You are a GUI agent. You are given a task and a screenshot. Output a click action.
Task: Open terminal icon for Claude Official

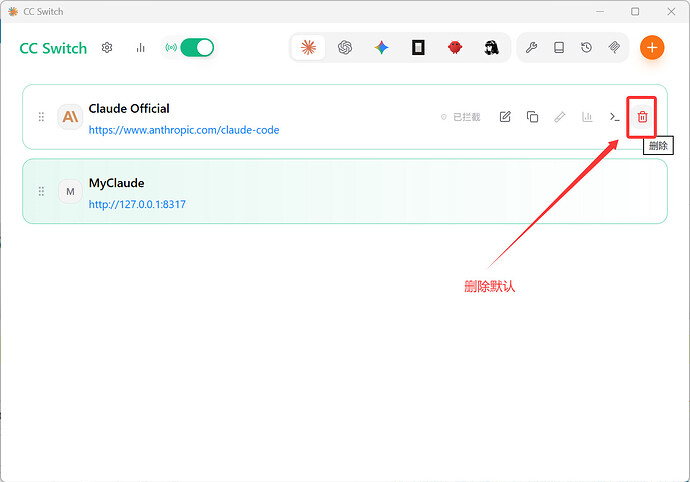pyautogui.click(x=615, y=117)
